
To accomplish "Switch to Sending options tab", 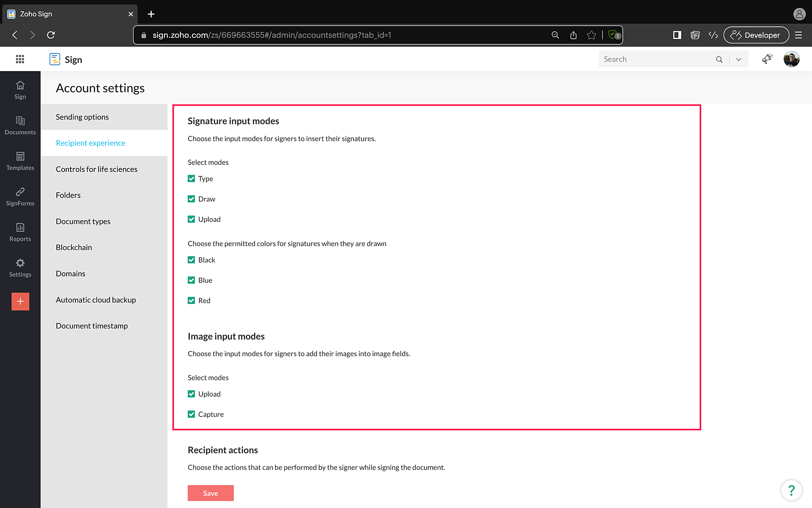I will click(x=82, y=117).
